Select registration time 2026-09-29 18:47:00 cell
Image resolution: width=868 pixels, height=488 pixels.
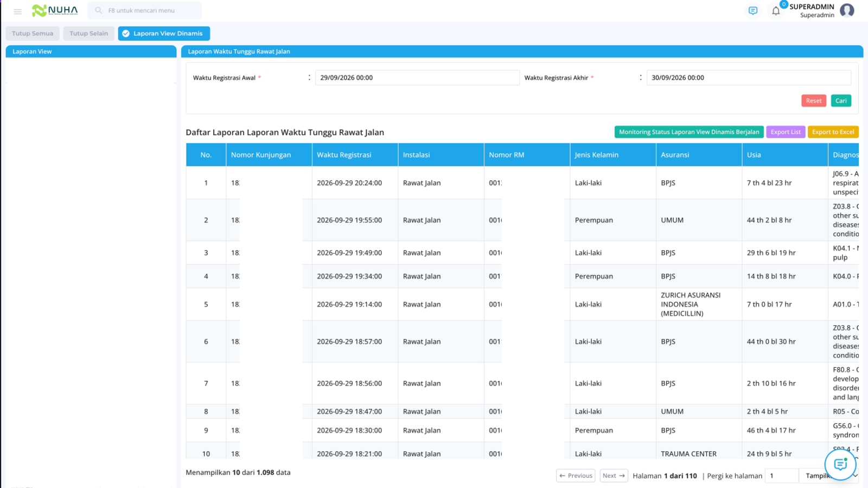coord(355,412)
